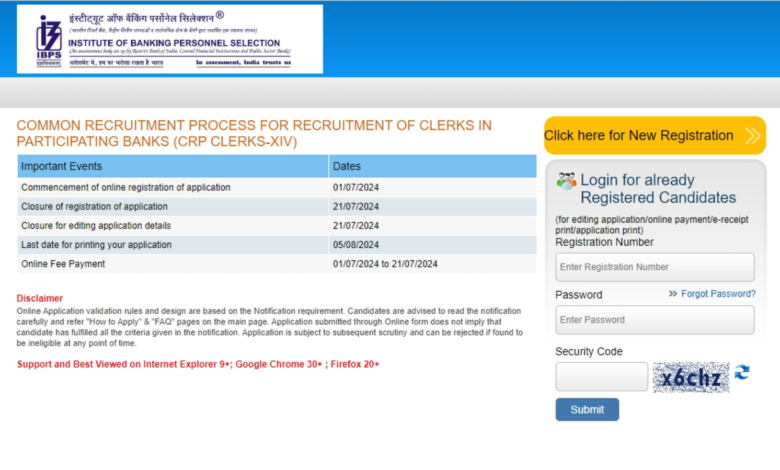Click the IBPS logo banner
Image resolution: width=780 pixels, height=470 pixels.
170,39
